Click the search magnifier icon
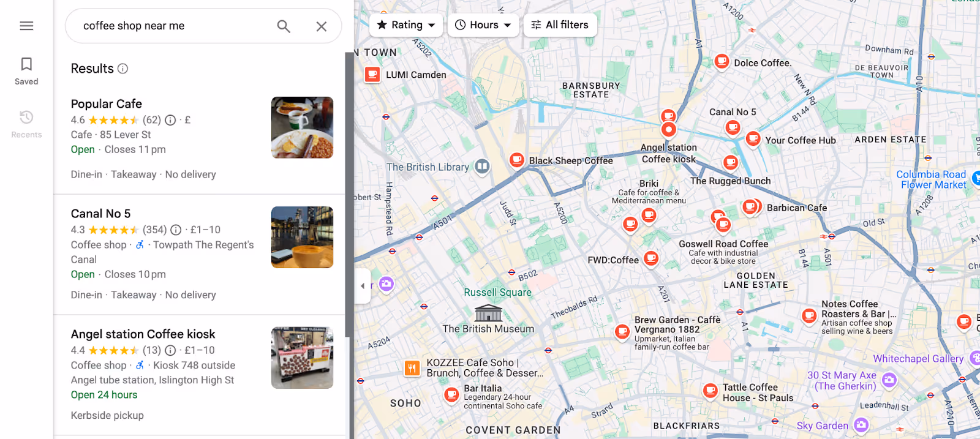Image resolution: width=980 pixels, height=439 pixels. point(283,26)
